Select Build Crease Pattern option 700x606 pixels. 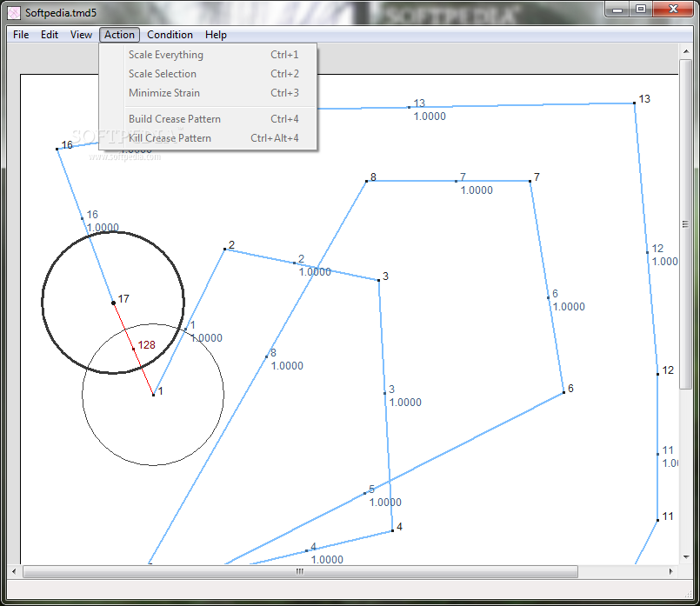coord(208,119)
